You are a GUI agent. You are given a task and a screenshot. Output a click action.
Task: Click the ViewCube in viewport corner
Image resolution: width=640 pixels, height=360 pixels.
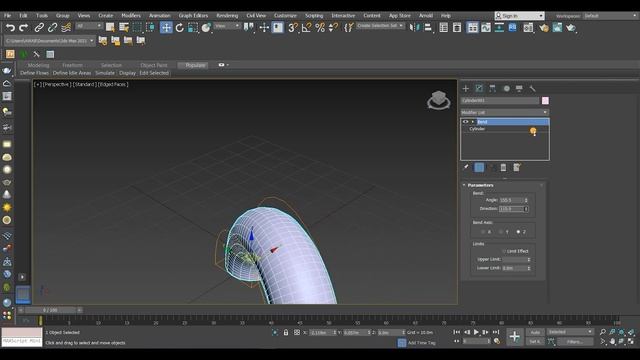click(x=439, y=100)
